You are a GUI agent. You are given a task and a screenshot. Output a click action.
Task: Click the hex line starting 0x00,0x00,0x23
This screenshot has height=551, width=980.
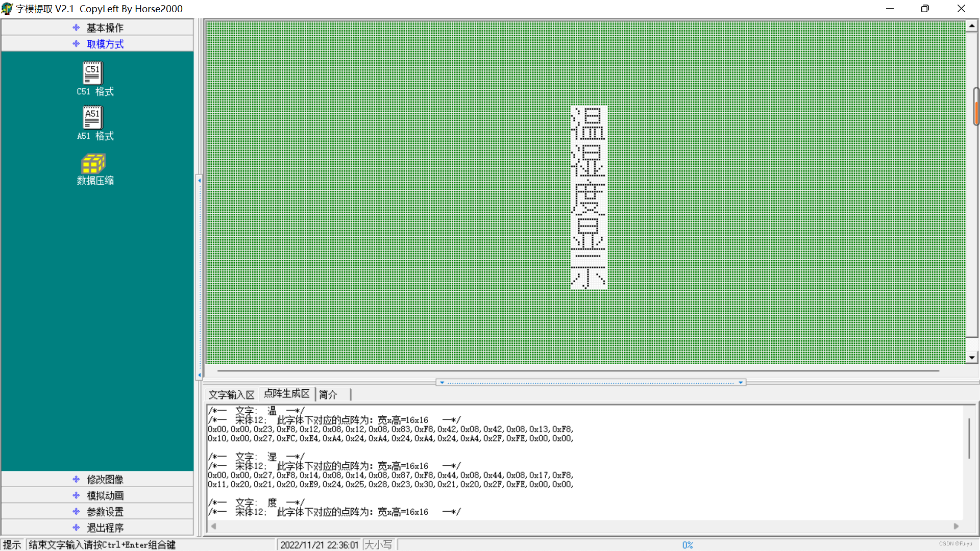(x=390, y=430)
